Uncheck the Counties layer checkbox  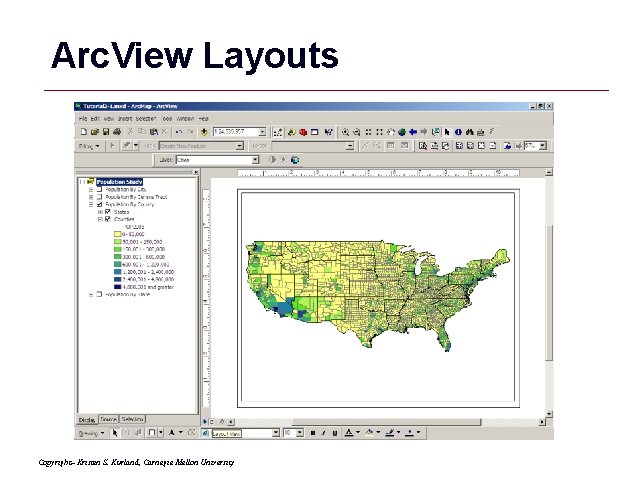[x=108, y=219]
